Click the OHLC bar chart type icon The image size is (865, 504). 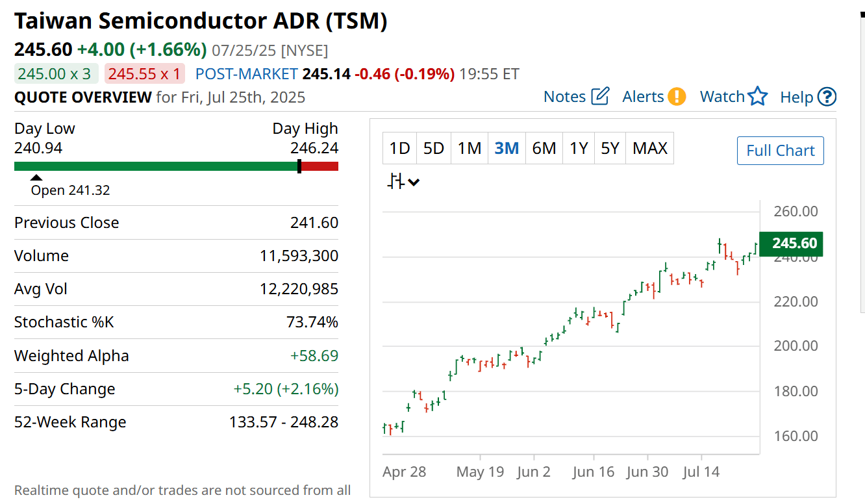(396, 182)
